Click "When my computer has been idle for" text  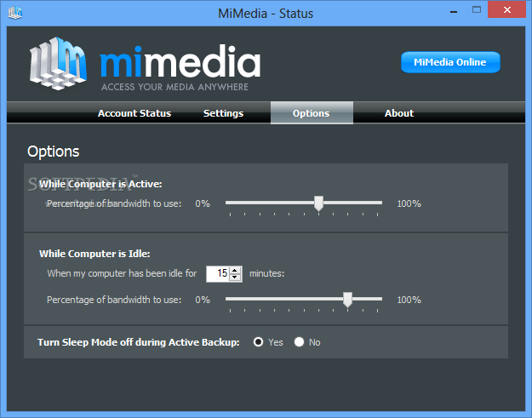pyautogui.click(x=122, y=273)
